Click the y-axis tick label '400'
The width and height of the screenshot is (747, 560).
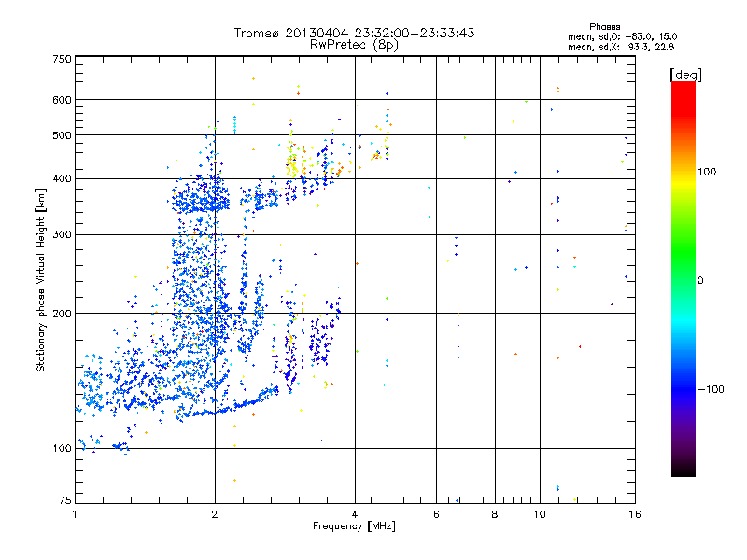62,178
